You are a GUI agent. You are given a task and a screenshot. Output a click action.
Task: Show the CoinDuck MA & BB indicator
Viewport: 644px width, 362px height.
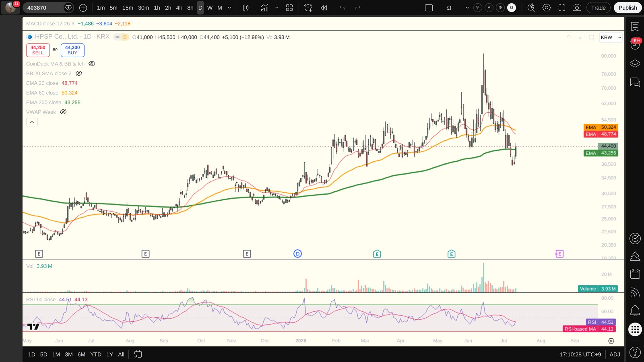pyautogui.click(x=92, y=64)
